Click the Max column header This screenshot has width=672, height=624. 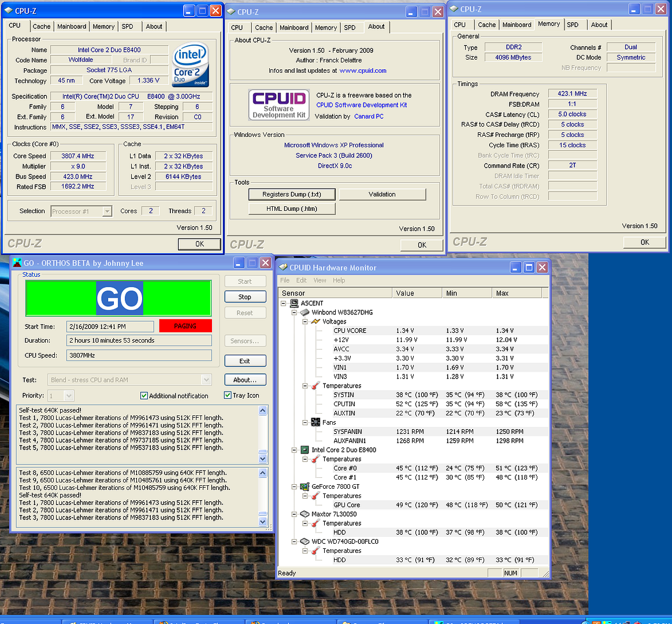pos(517,293)
